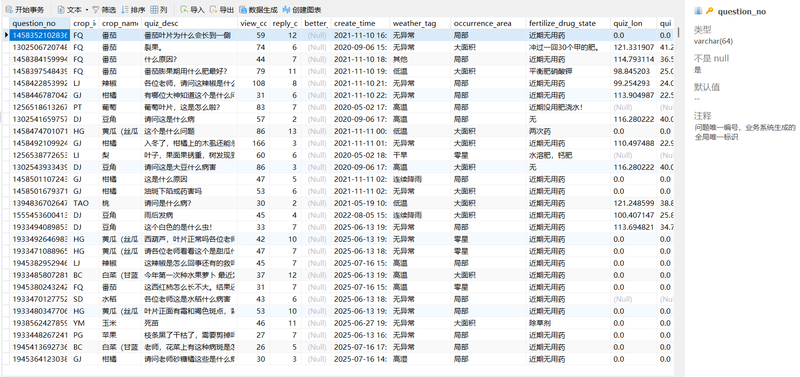Select the crop name cell '葡萄'
The width and height of the screenshot is (800, 377).
pos(120,107)
